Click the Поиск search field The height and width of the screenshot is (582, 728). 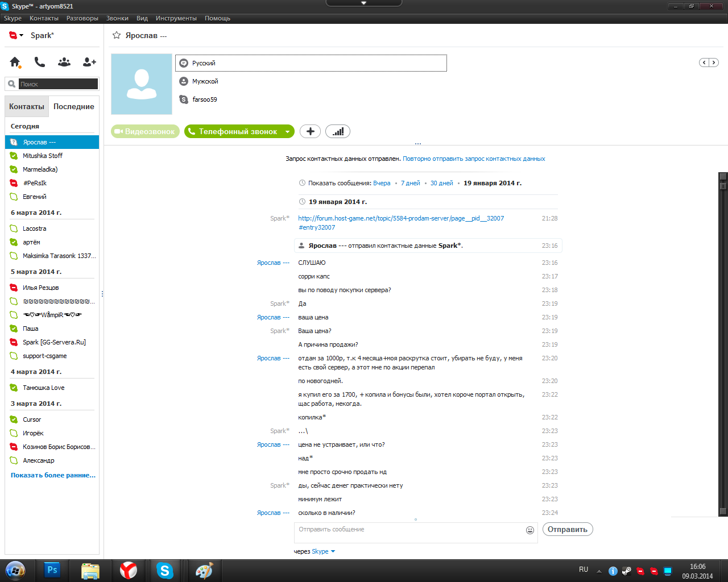[58, 84]
